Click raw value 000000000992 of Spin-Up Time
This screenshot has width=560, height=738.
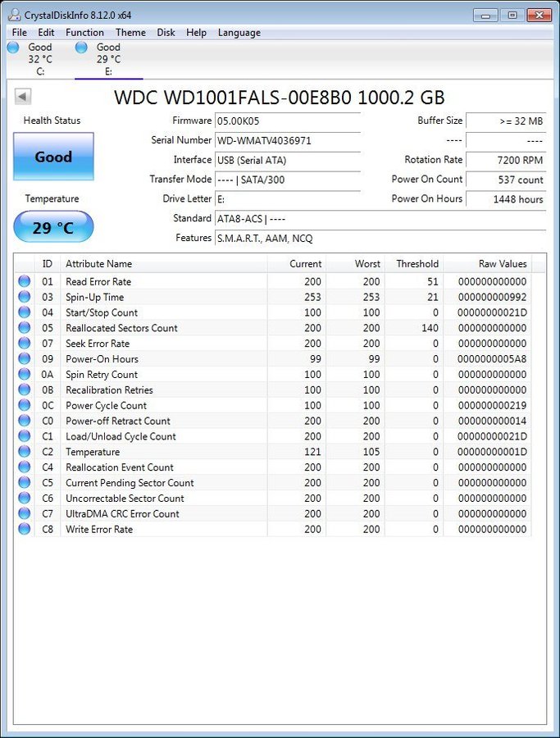[492, 297]
